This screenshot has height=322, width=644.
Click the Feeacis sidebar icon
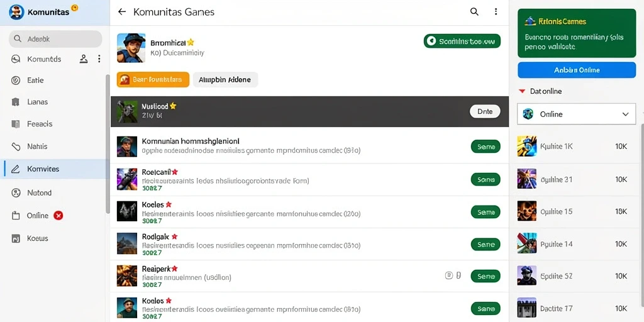[16, 124]
